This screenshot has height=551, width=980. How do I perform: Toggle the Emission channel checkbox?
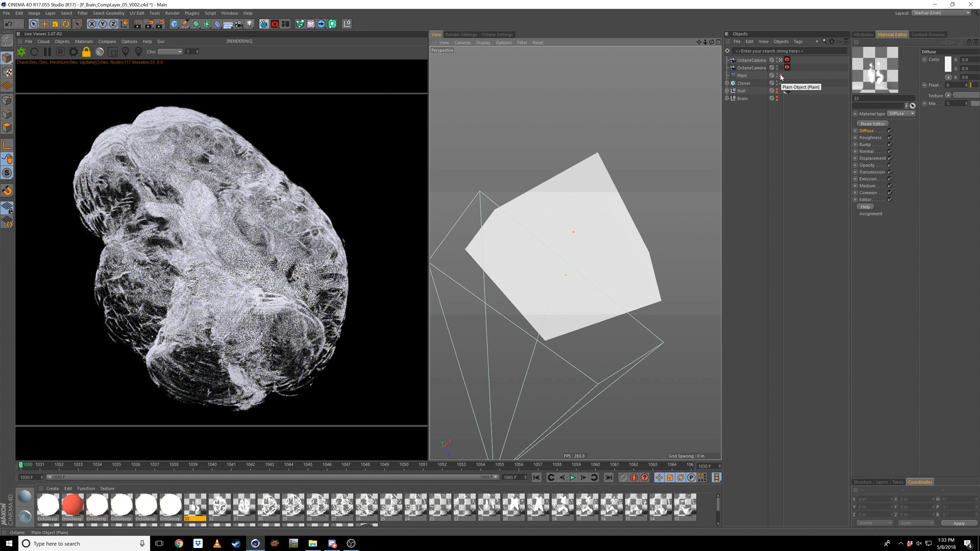(x=890, y=179)
